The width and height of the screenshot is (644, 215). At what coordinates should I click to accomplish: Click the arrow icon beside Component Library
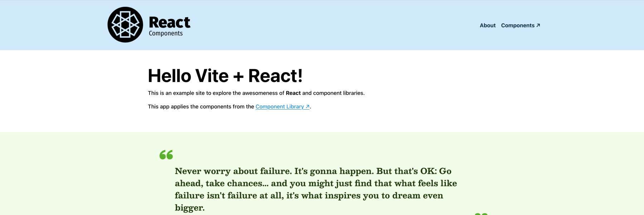pos(307,107)
